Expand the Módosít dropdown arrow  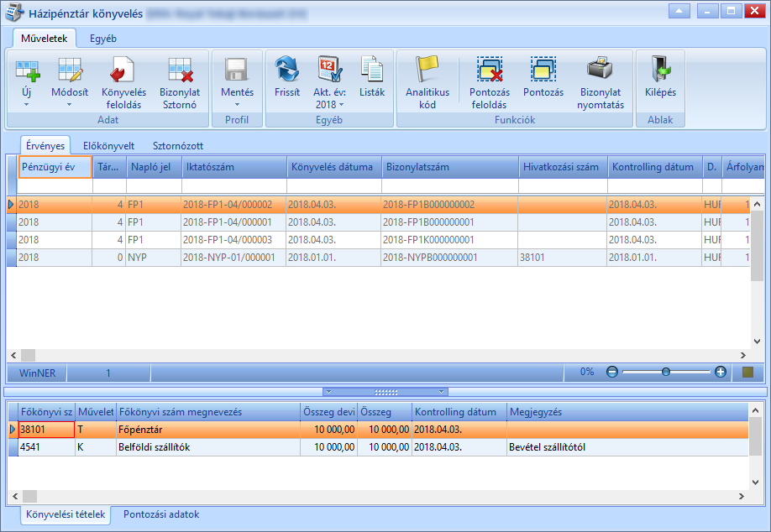coord(70,105)
